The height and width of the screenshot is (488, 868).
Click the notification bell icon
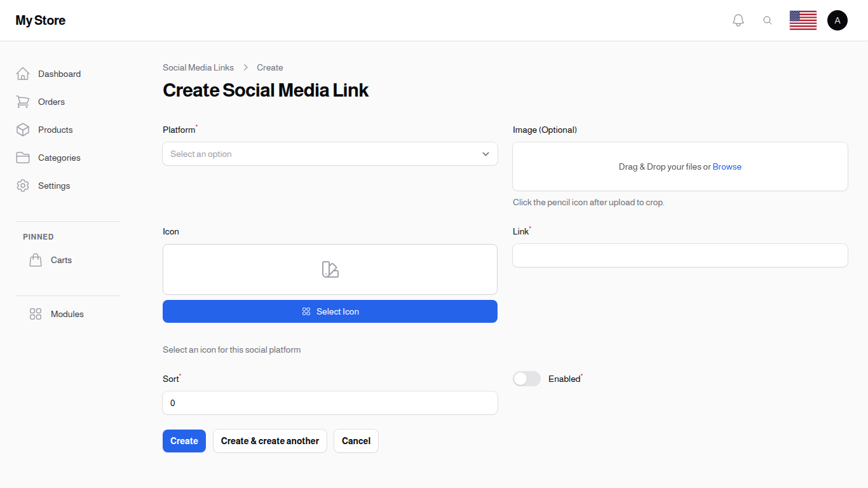point(738,20)
